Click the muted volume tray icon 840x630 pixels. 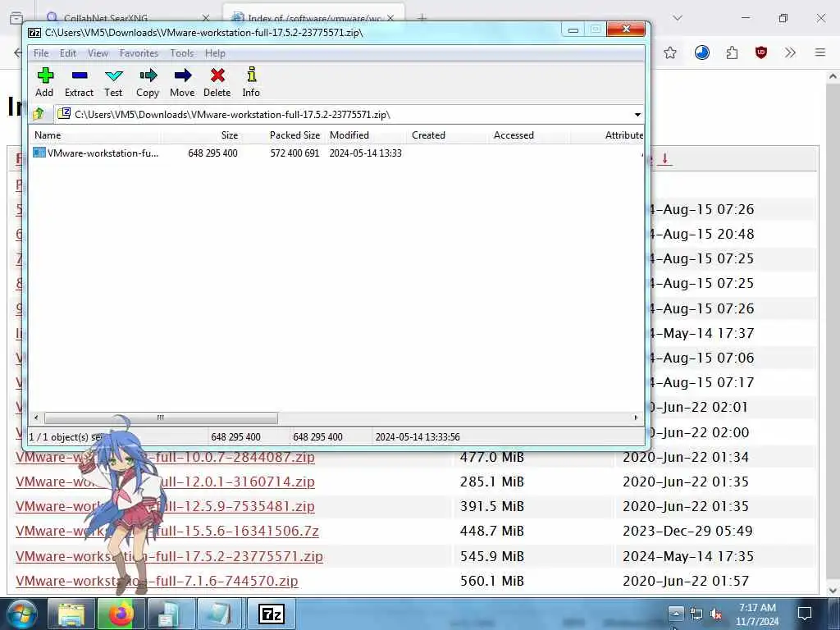pos(715,614)
